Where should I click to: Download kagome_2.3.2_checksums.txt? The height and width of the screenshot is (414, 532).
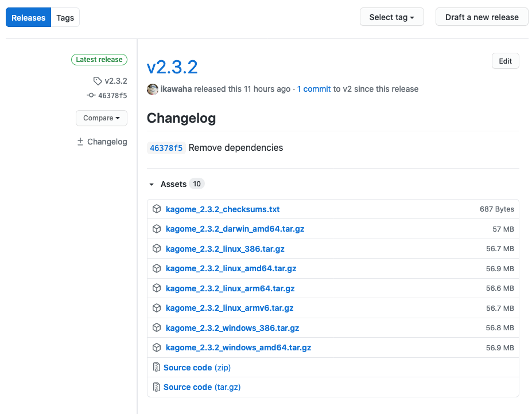[223, 209]
